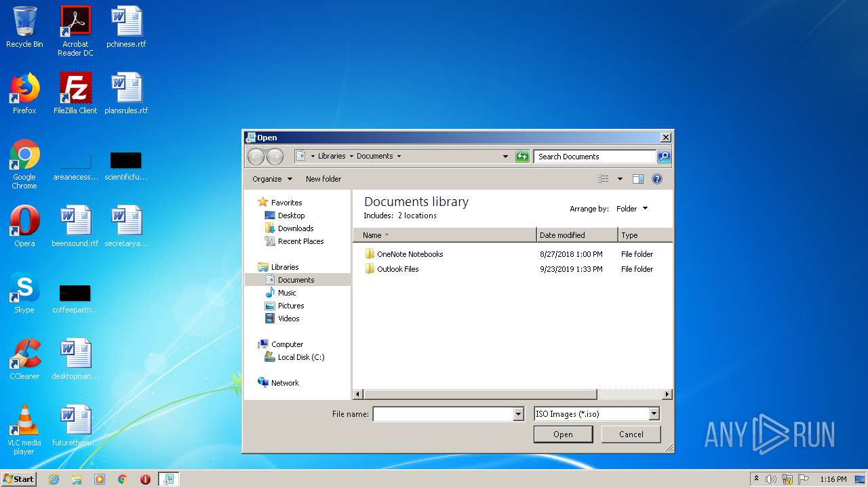Viewport: 868px width, 488px height.
Task: Launch Opera desktop shortcut
Action: pyautogui.click(x=24, y=226)
